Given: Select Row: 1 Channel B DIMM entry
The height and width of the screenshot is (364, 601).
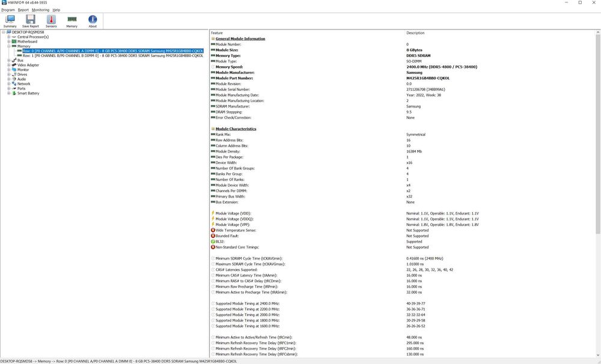Looking at the screenshot, I should (x=113, y=56).
